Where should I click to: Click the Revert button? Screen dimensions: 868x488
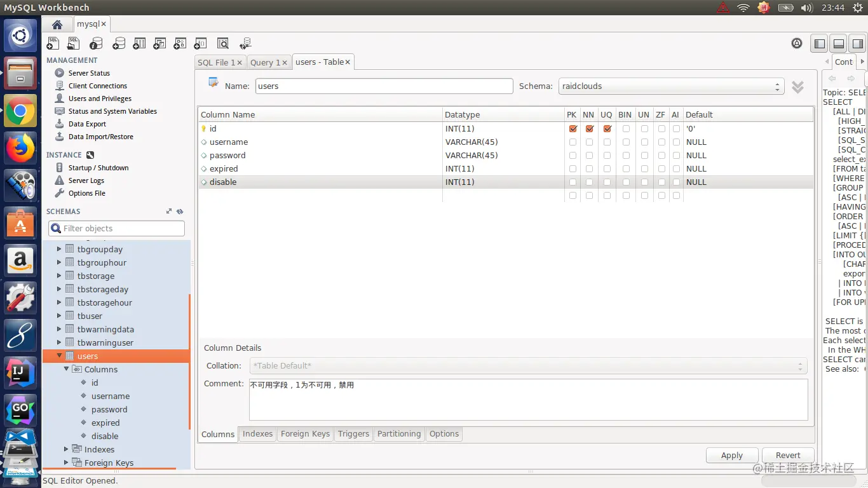pos(788,456)
